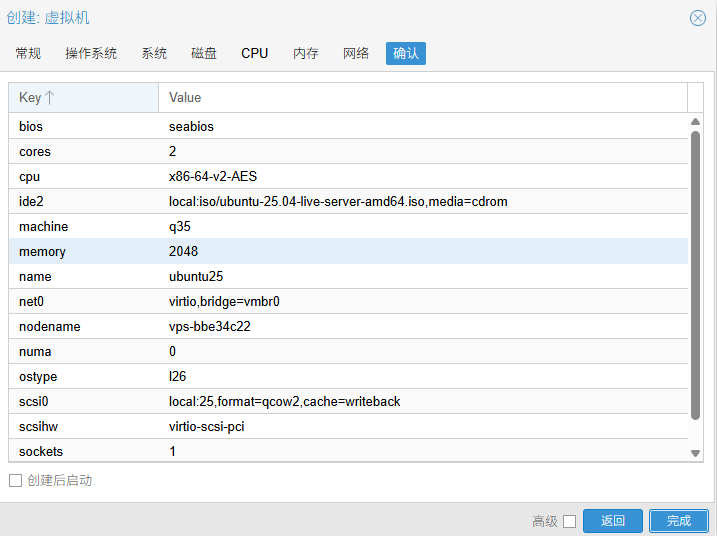Switch to 操作系统 tab
This screenshot has height=536, width=717.
pos(91,53)
